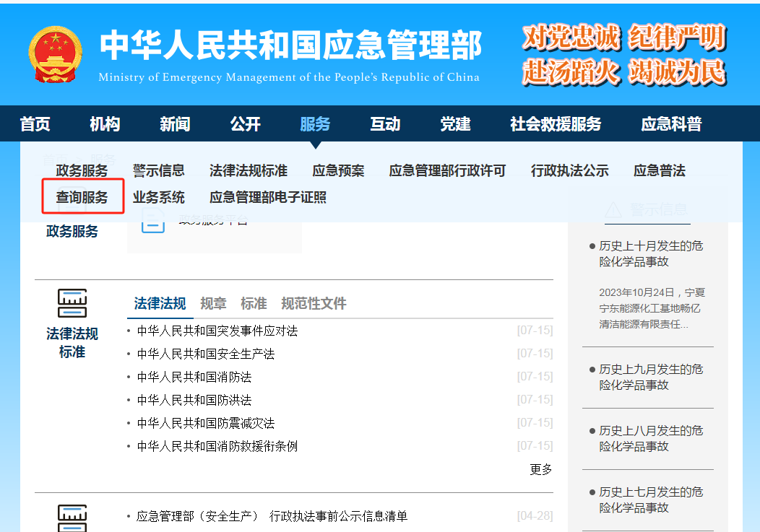Open the 互动 navigation menu
This screenshot has width=760, height=532.
click(385, 124)
